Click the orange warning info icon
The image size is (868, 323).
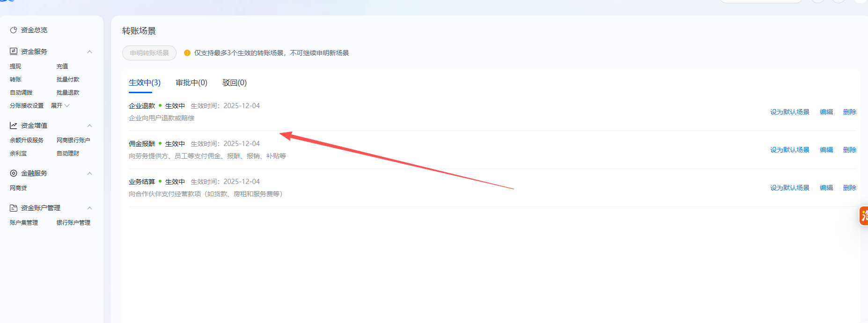point(187,53)
